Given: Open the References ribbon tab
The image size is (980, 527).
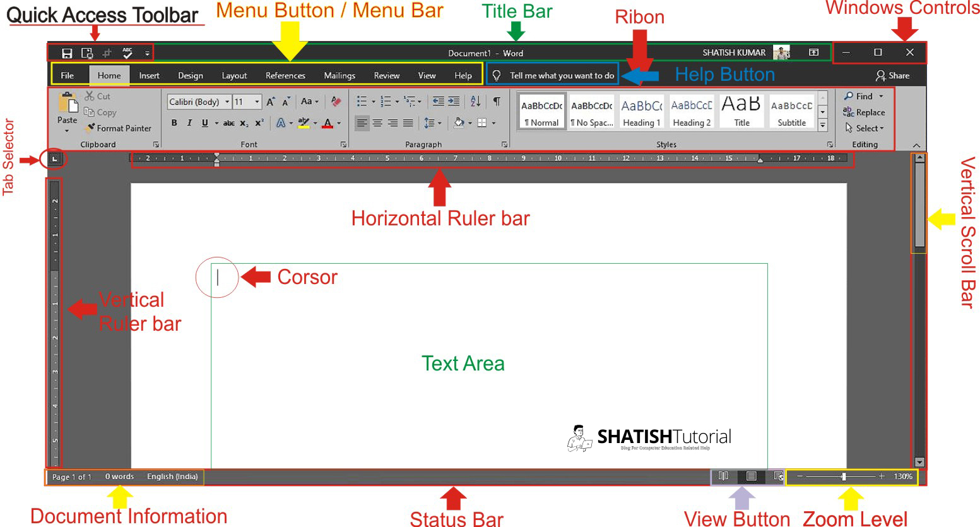Looking at the screenshot, I should 285,75.
